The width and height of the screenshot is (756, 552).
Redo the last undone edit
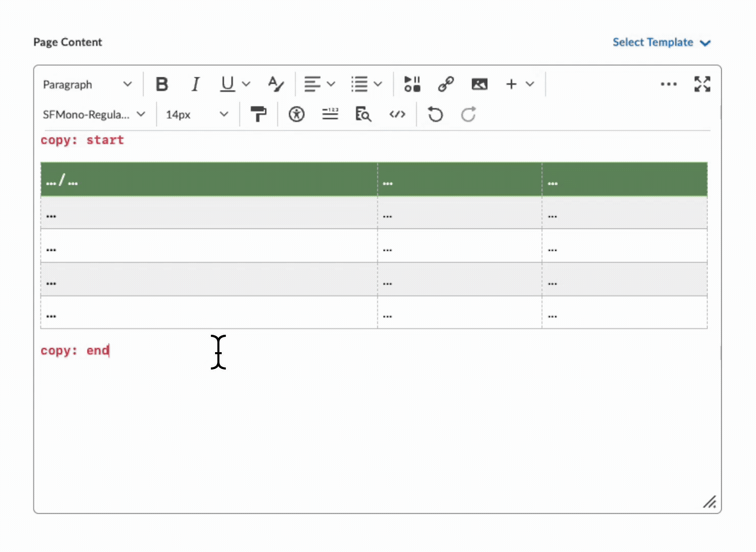(468, 114)
